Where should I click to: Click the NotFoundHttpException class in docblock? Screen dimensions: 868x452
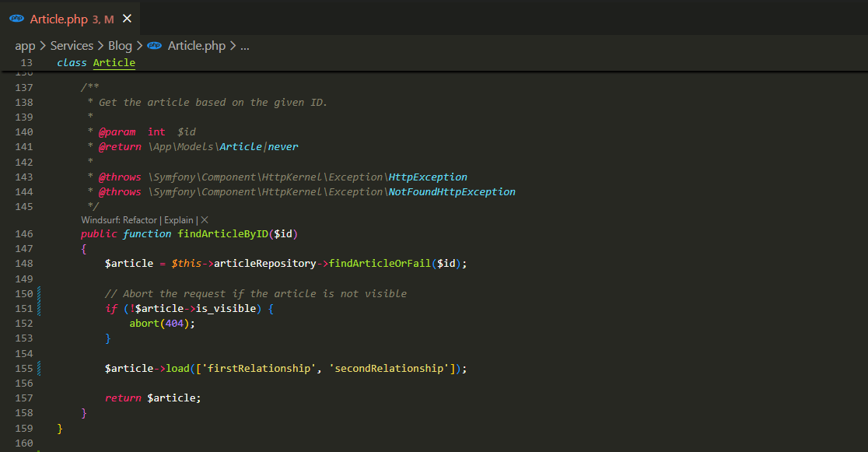(x=452, y=191)
